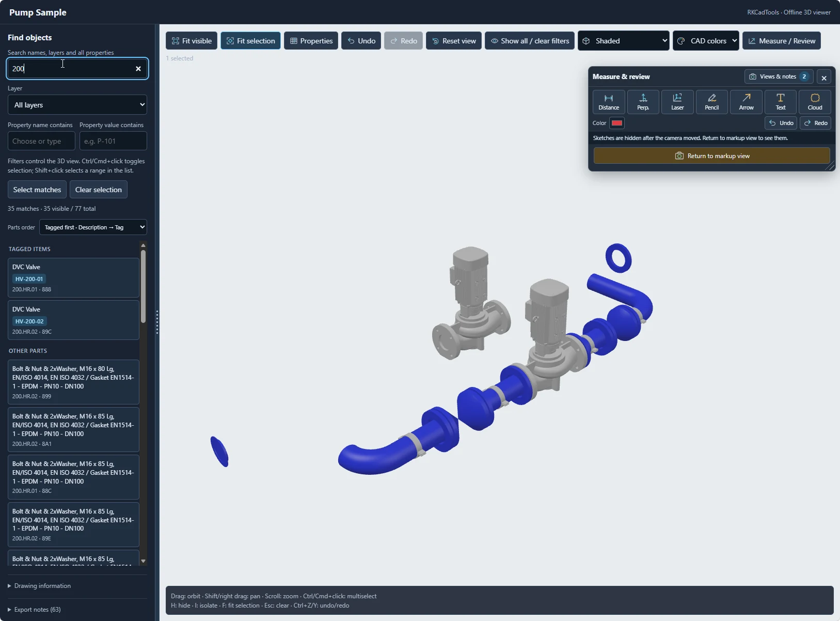Click Fit selection toolbar button

(x=250, y=41)
